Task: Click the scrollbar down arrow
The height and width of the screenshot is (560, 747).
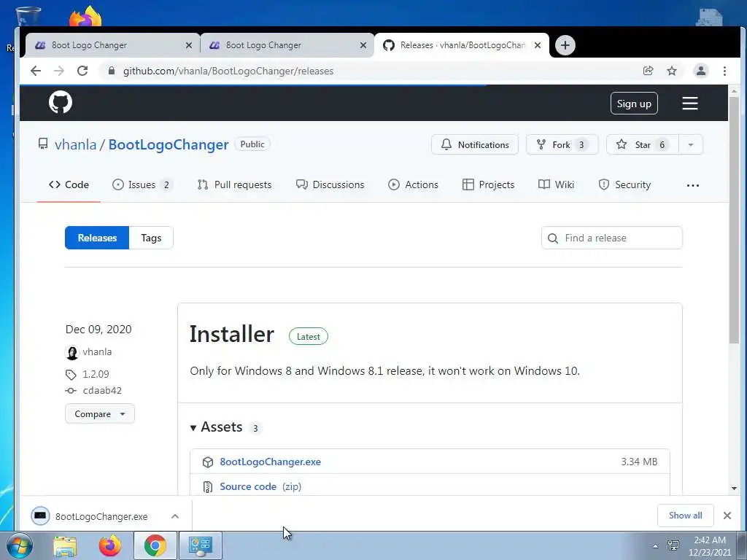Action: tap(734, 488)
